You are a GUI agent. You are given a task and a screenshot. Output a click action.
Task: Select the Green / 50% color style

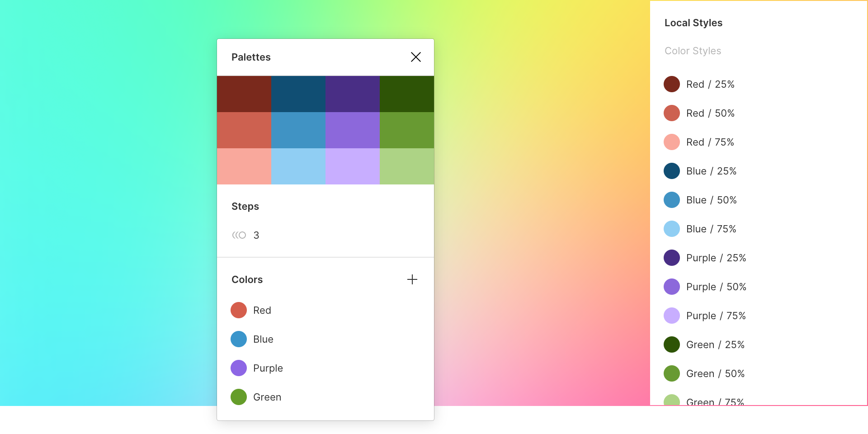[x=715, y=373]
